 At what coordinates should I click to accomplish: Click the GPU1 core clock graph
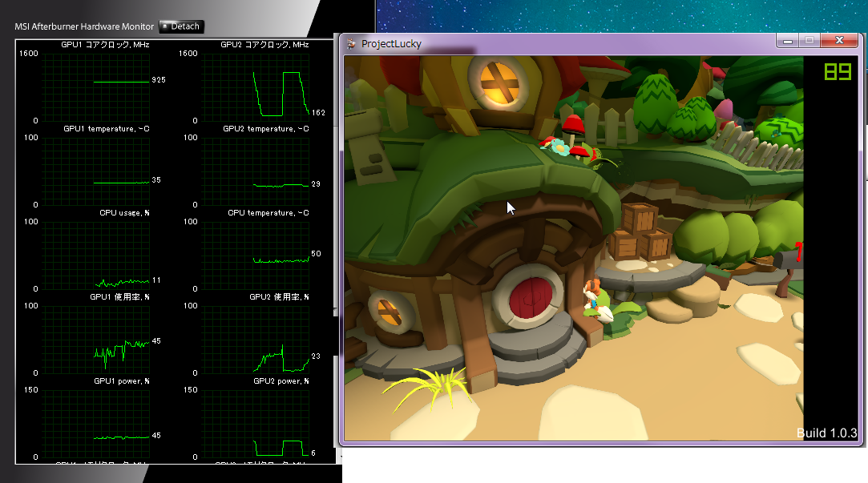[95, 87]
